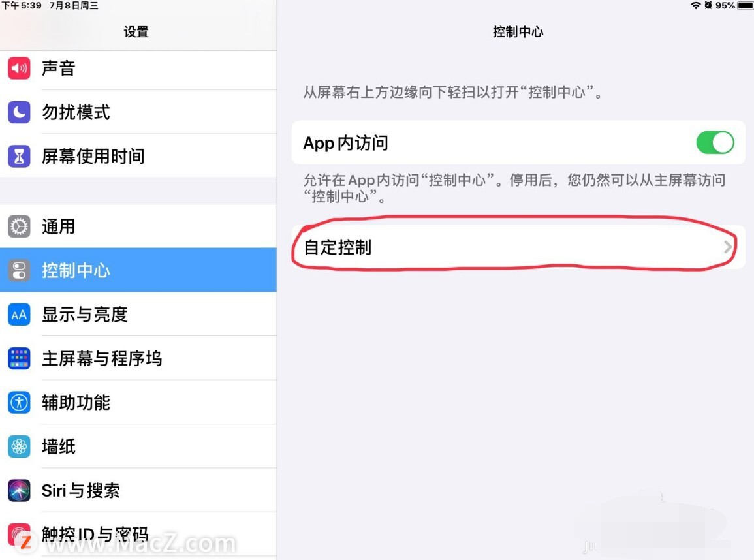This screenshot has height=560, width=754.
Task: Disable the App 内访问 switch
Action: pyautogui.click(x=715, y=143)
